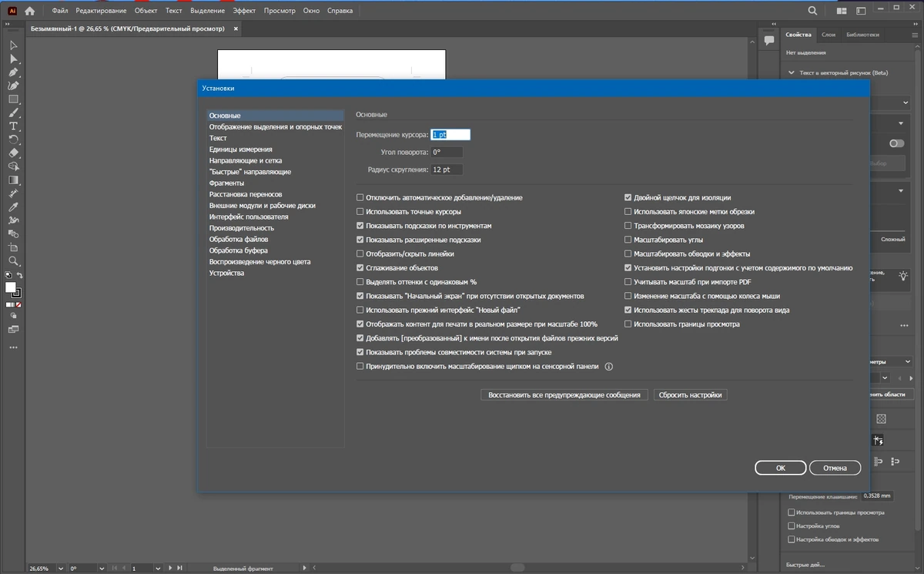The image size is (924, 574).
Task: Toggle the switch in Properties panel
Action: (896, 143)
